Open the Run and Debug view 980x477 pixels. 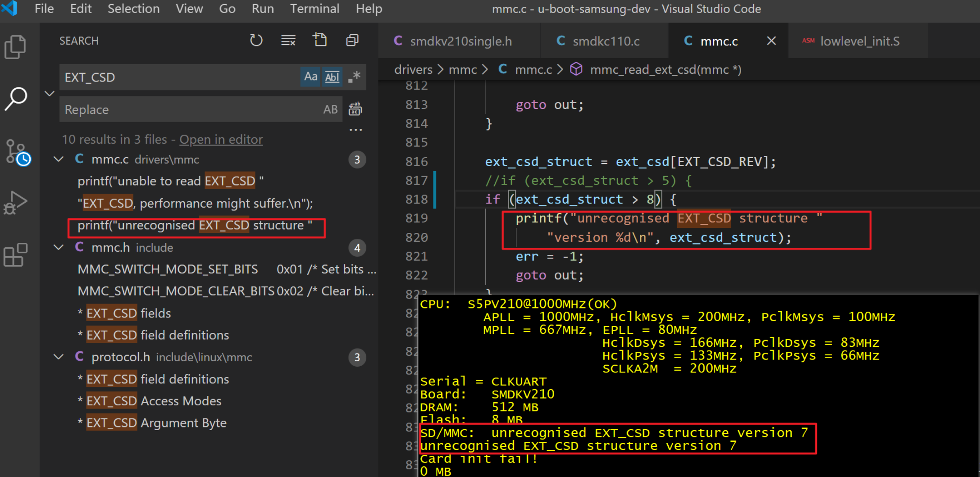click(x=15, y=203)
